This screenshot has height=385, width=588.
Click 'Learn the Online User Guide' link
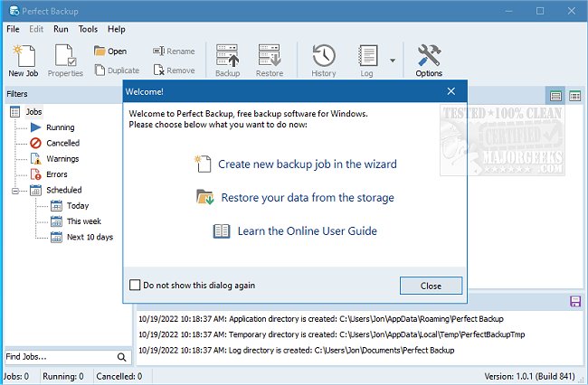tap(307, 230)
